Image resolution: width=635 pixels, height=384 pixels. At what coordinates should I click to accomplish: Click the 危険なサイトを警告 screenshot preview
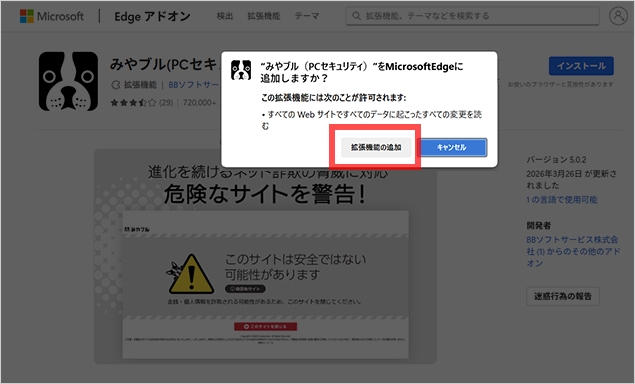click(265, 256)
